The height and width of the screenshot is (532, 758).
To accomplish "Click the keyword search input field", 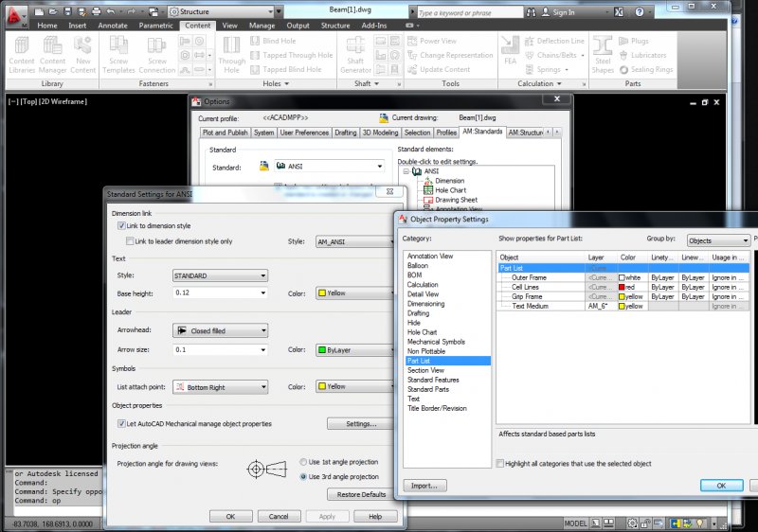I will [x=469, y=12].
